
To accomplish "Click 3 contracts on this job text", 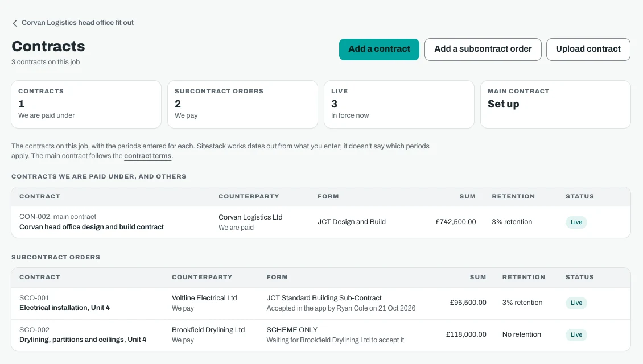I will 46,62.
